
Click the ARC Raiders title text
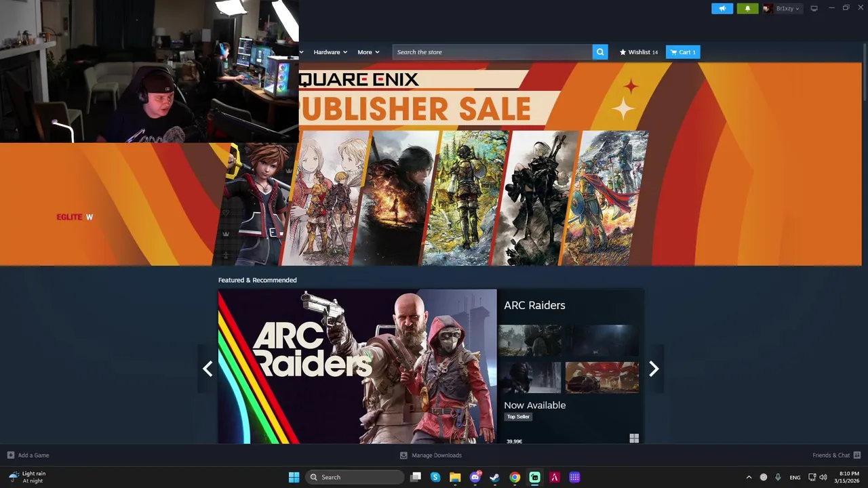point(534,305)
